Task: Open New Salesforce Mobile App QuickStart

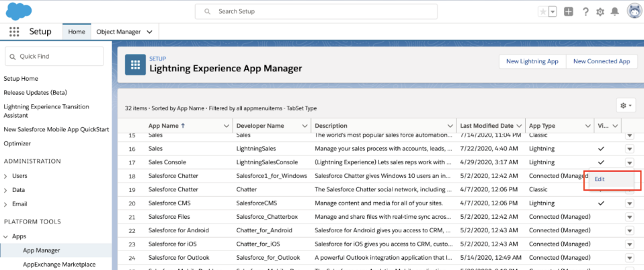Action: click(x=56, y=129)
